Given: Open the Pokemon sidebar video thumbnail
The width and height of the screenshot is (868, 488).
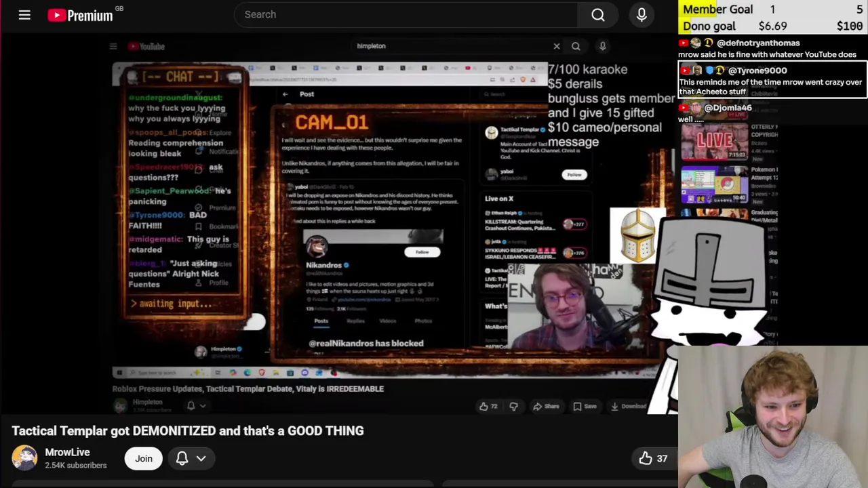Looking at the screenshot, I should click(714, 184).
